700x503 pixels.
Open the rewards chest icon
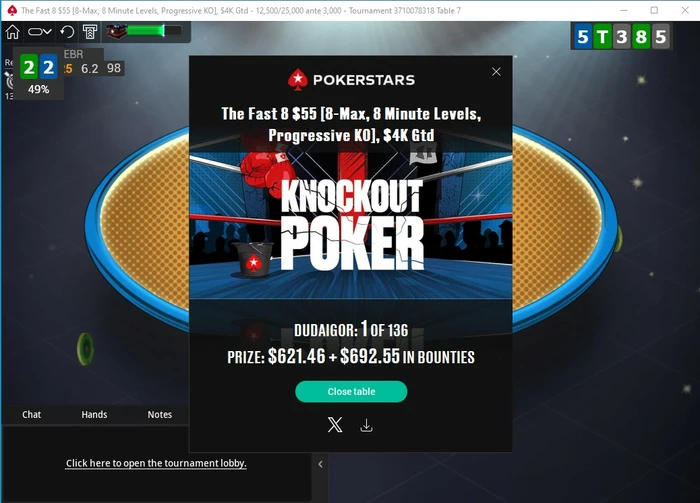pyautogui.click(x=117, y=31)
